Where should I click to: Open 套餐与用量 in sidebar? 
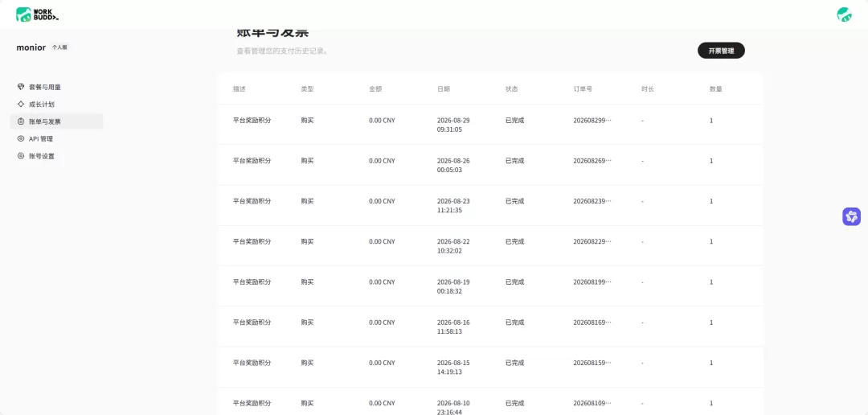(x=56, y=87)
